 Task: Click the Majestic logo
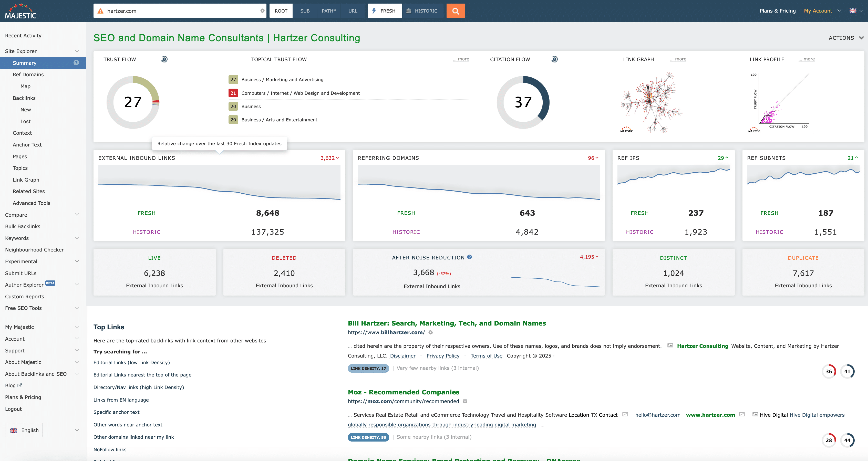tap(20, 11)
